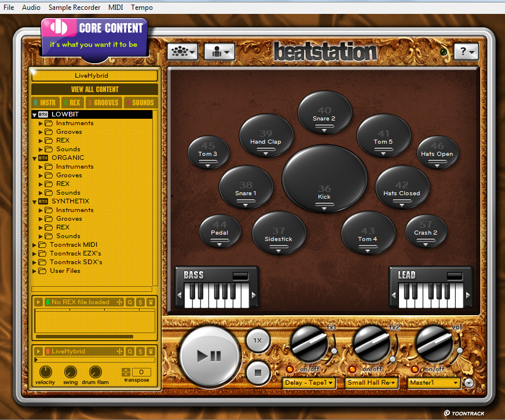
Task: Click the Toontrack logo
Action: pyautogui.click(x=464, y=413)
